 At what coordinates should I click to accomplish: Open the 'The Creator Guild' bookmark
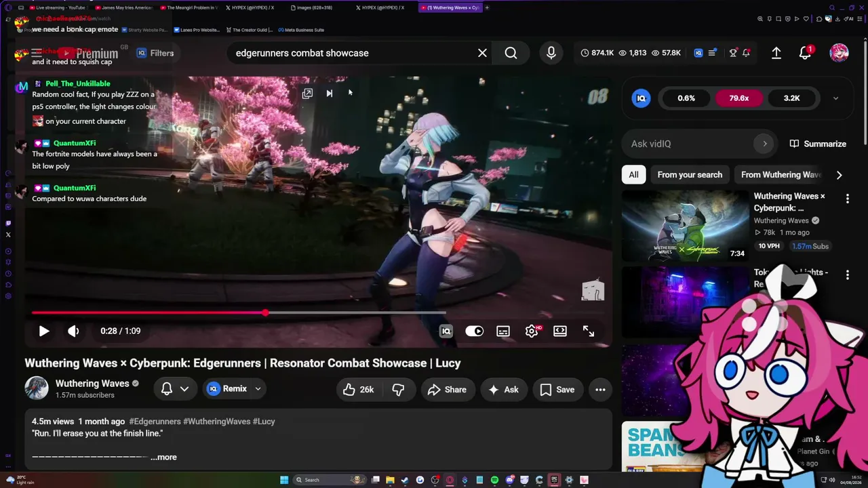click(x=249, y=30)
